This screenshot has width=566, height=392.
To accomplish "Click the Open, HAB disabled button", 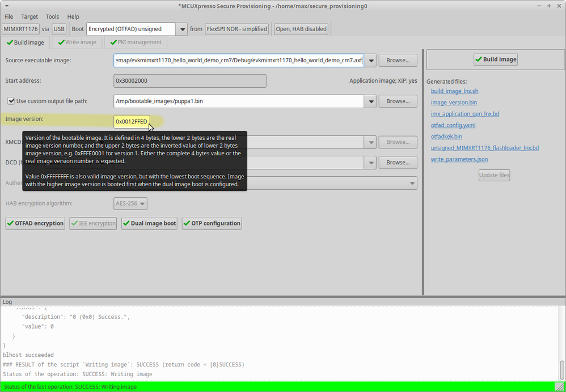I will tap(301, 29).
